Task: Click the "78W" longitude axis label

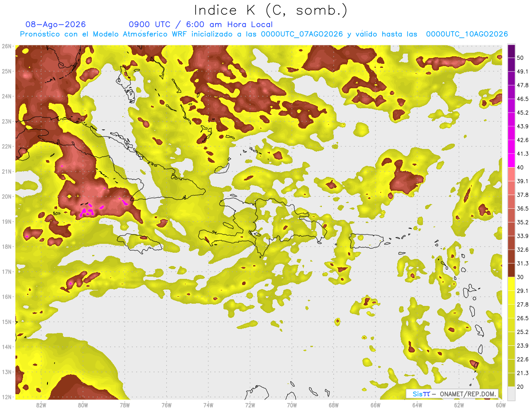Action: 125,404
